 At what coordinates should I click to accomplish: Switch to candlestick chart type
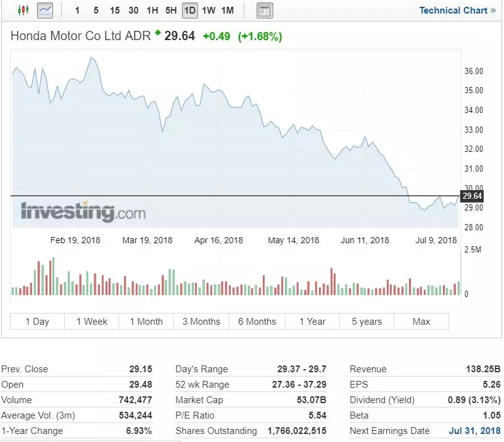tap(23, 10)
